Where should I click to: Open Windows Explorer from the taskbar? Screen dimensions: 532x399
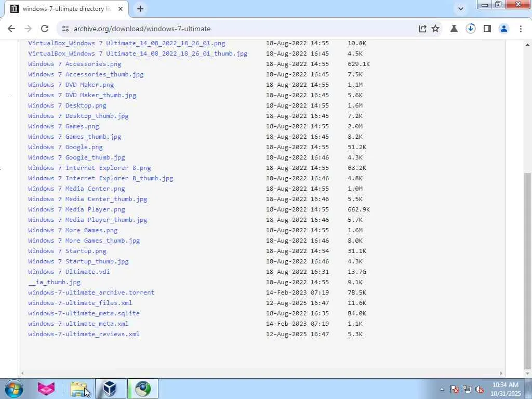[79, 389]
